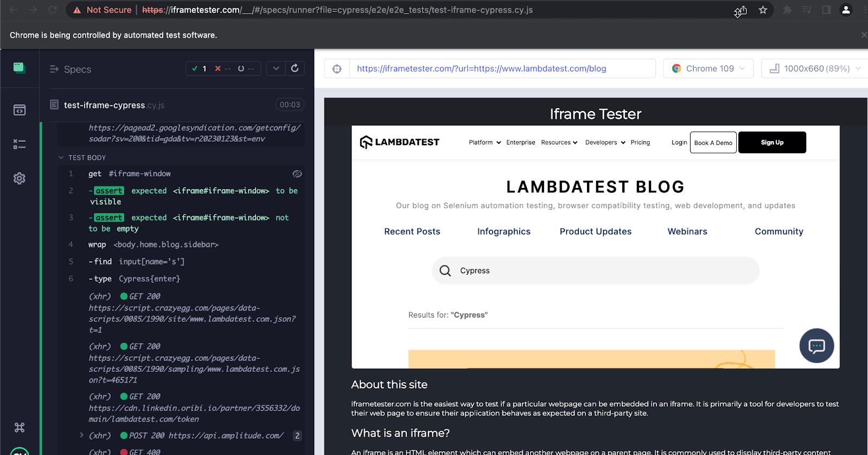Open the chat widget bubble

(816, 346)
